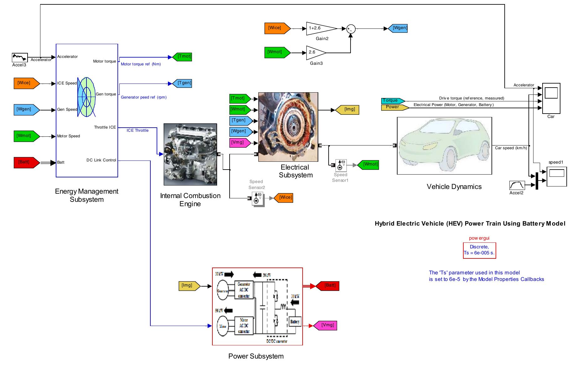Select the [Batt] red goto tag
588x377 pixels.
pyautogui.click(x=329, y=285)
